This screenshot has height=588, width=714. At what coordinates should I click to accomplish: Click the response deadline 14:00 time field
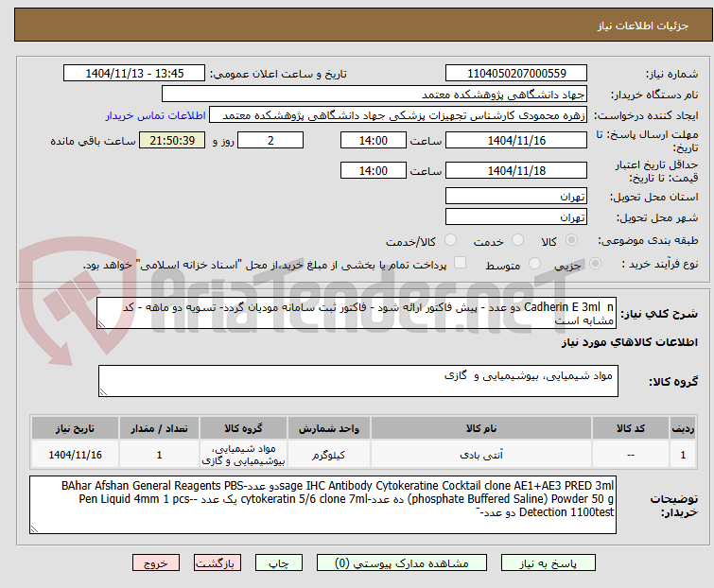pos(373,140)
